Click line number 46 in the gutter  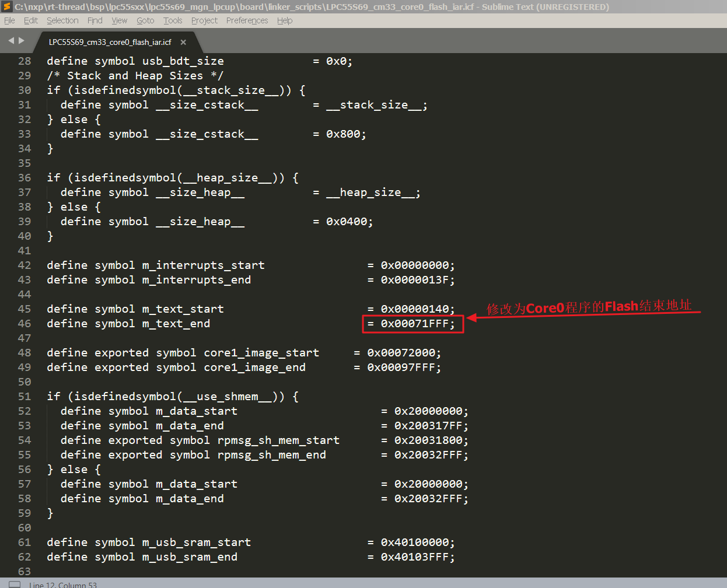coord(25,324)
